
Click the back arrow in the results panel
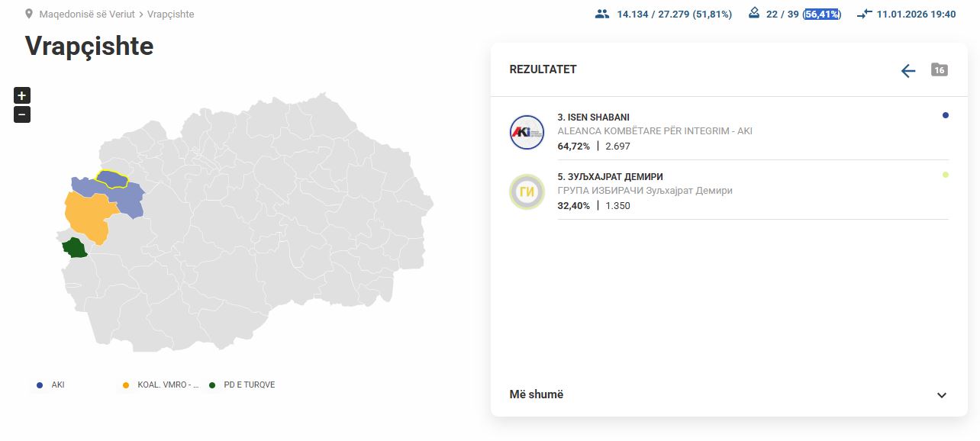pyautogui.click(x=907, y=71)
